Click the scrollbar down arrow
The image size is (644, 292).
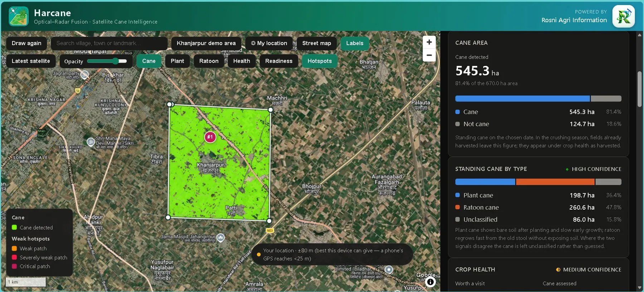[x=640, y=288]
